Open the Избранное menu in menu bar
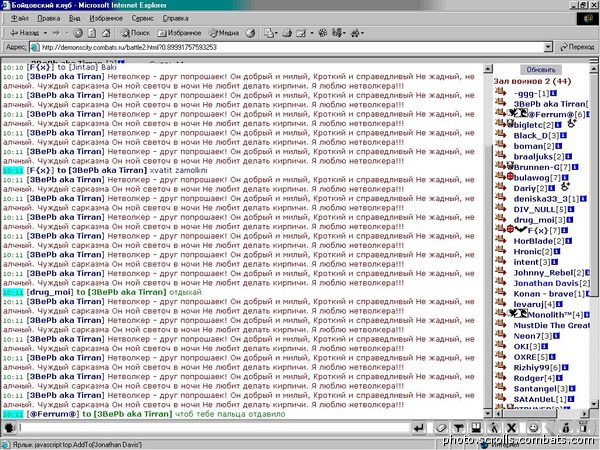600x450 pixels. coord(106,18)
